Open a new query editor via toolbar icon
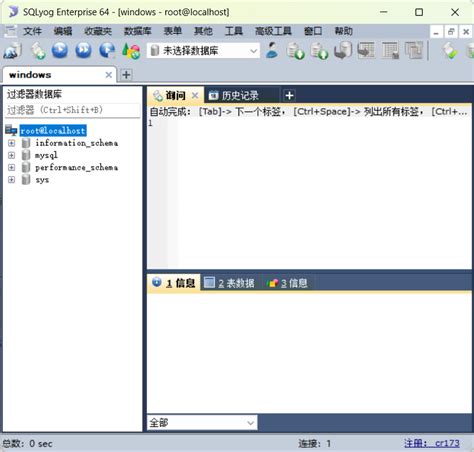This screenshot has height=452, width=474. pyautogui.click(x=38, y=51)
